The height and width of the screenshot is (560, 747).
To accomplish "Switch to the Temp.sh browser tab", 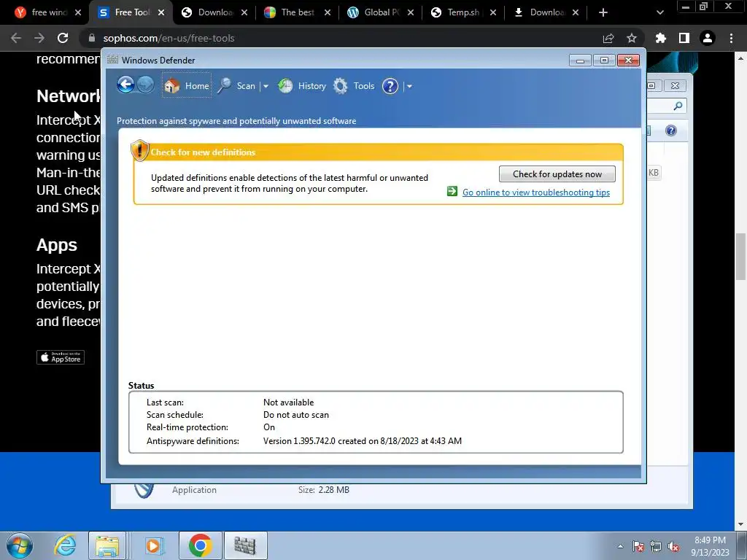I will 463,12.
